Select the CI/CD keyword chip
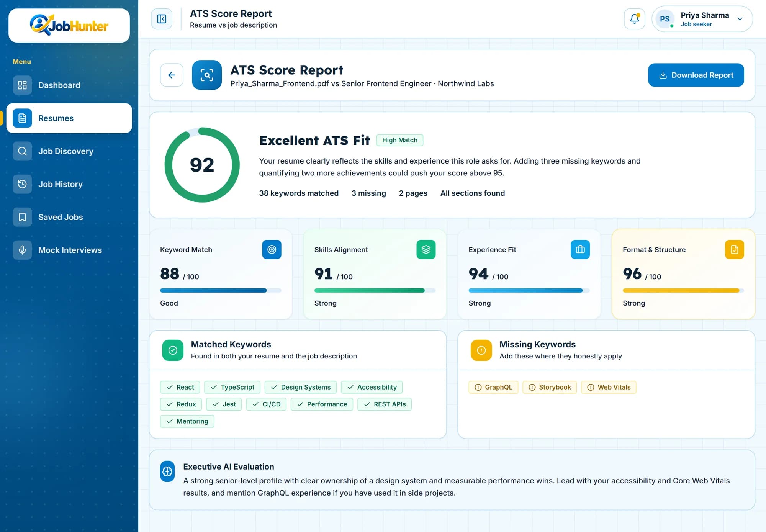 (266, 404)
